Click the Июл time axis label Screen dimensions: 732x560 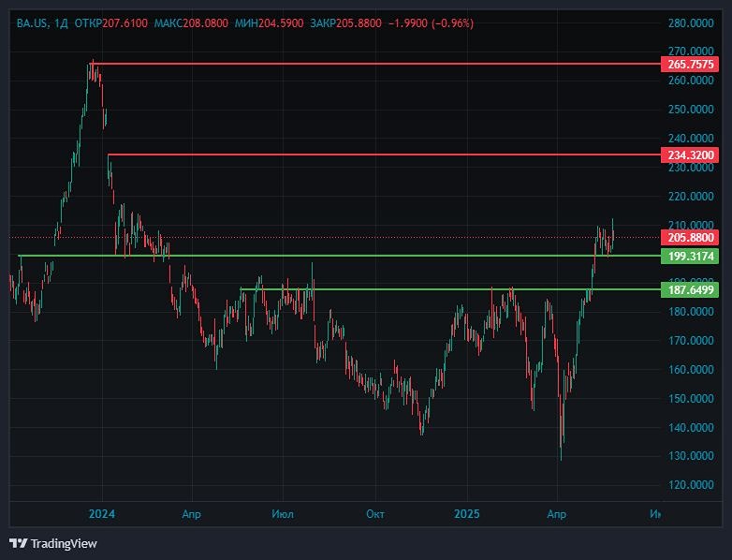tap(283, 514)
